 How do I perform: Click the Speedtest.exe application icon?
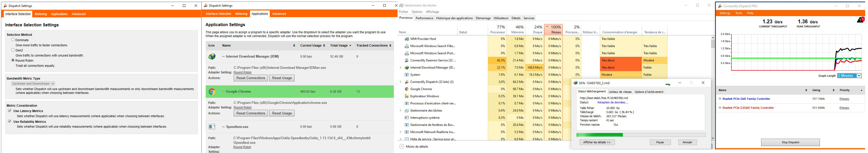pos(212,127)
